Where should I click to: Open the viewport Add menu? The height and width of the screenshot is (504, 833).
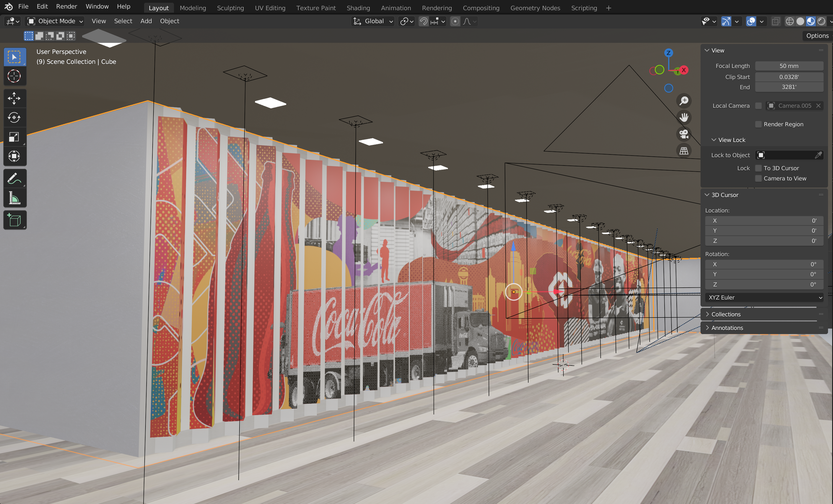tap(146, 21)
